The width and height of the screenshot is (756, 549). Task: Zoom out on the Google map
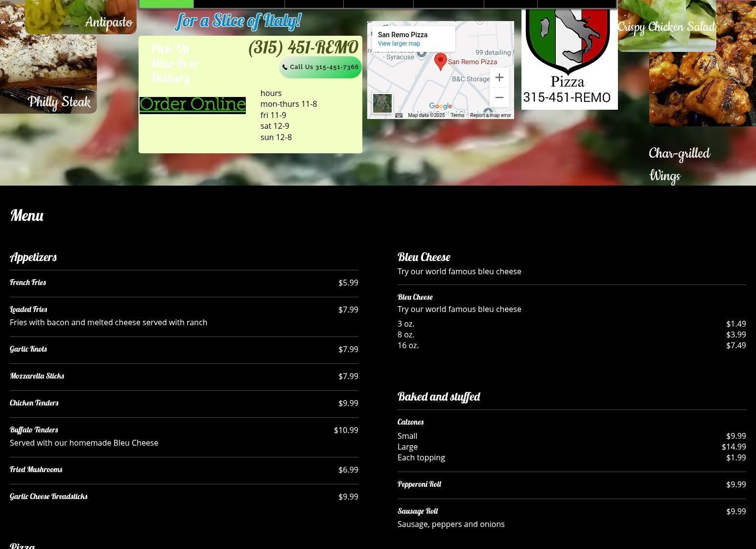pos(499,97)
